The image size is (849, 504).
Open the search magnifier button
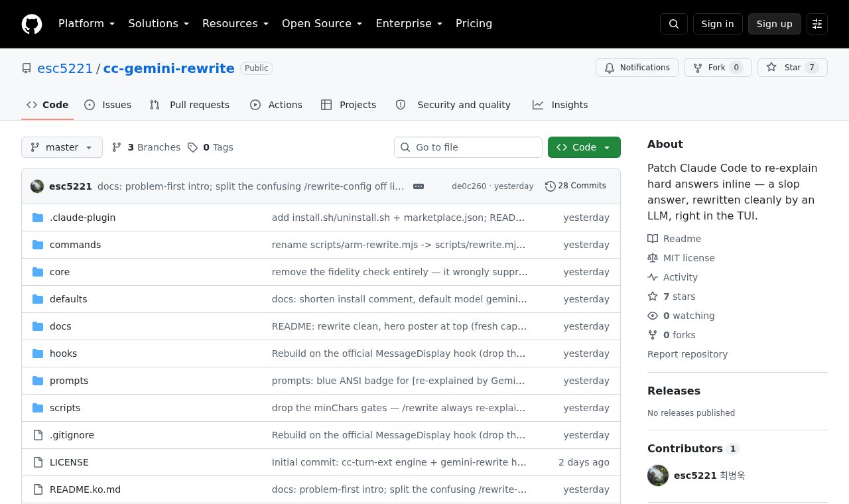pyautogui.click(x=674, y=24)
